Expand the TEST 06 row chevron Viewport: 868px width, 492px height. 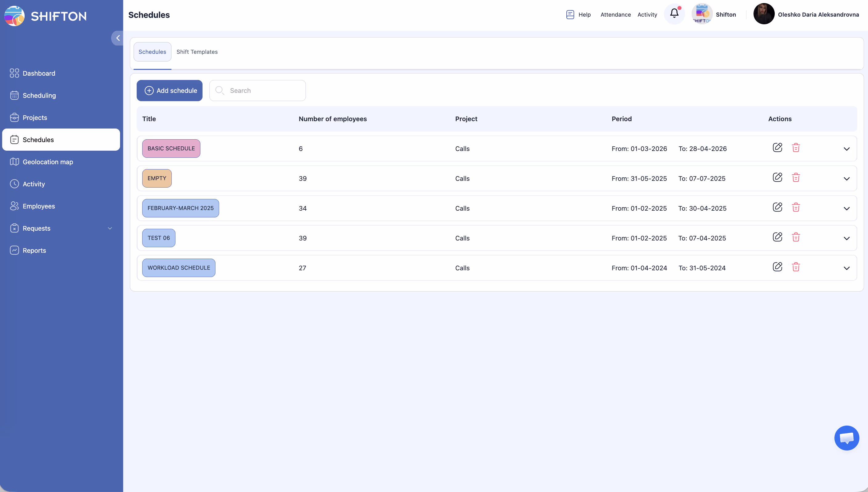(846, 239)
